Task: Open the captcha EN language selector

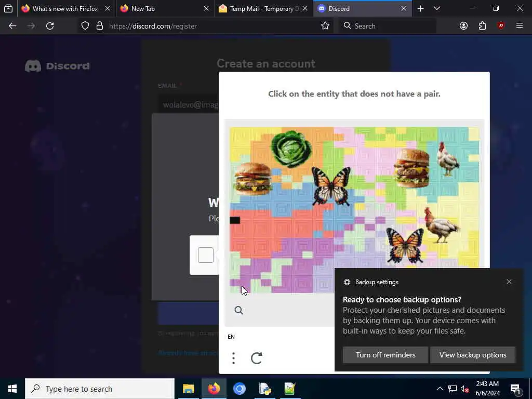Action: tap(231, 337)
